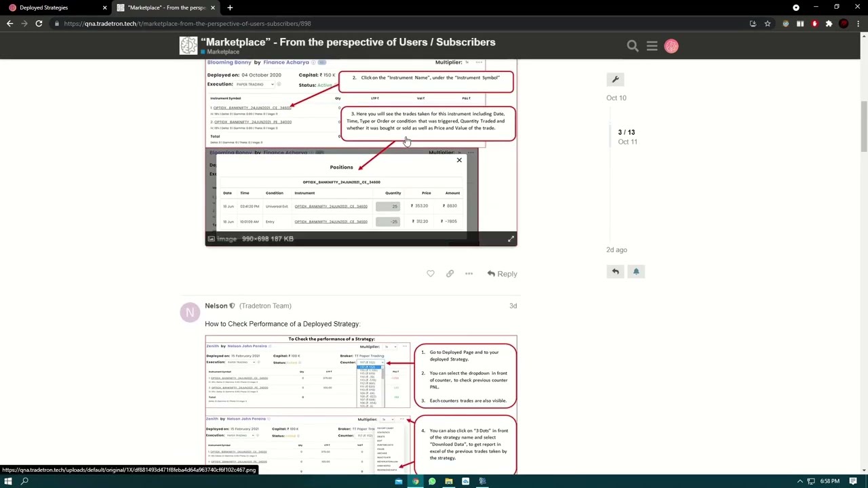Click the two-column extension icon
Image resolution: width=868 pixels, height=488 pixels.
(800, 24)
